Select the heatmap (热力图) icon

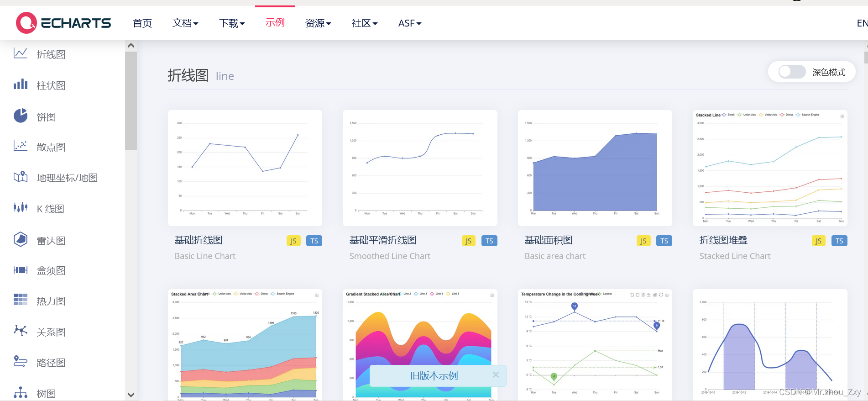pos(21,300)
